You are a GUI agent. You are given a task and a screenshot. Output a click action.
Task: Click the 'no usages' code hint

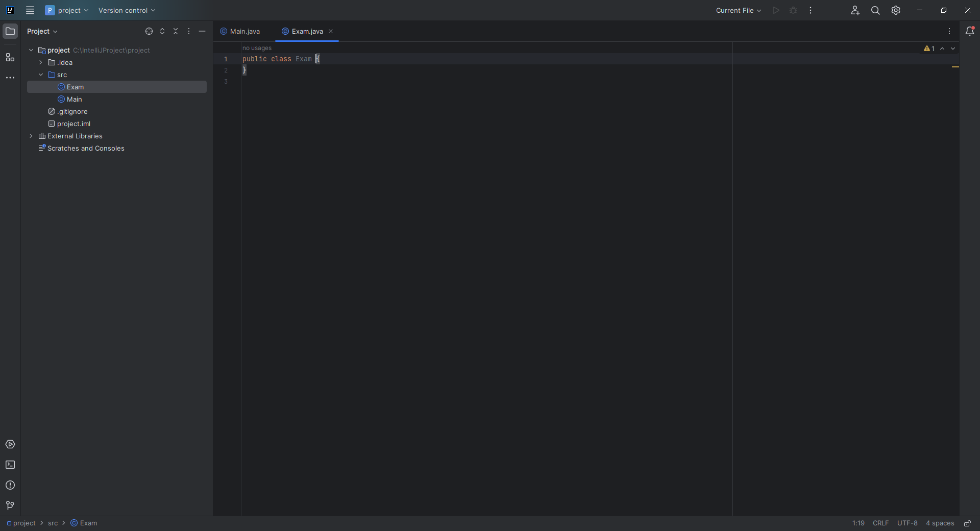(257, 49)
